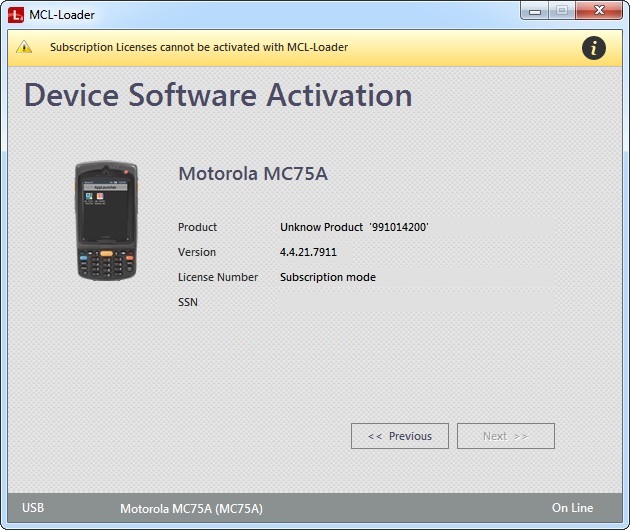Viewport: 630px width, 530px height.
Task: Maximize the MCL-Loader window
Action: pyautogui.click(x=561, y=10)
